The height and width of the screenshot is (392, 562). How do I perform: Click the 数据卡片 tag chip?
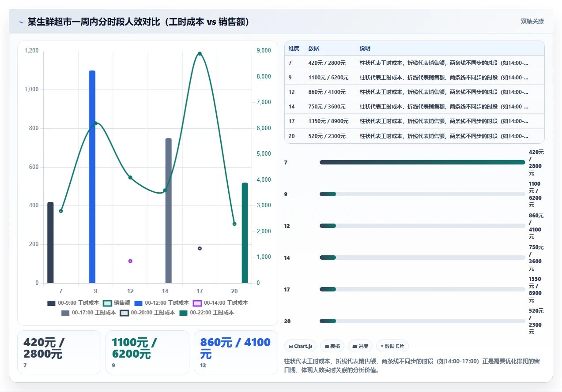click(x=392, y=346)
